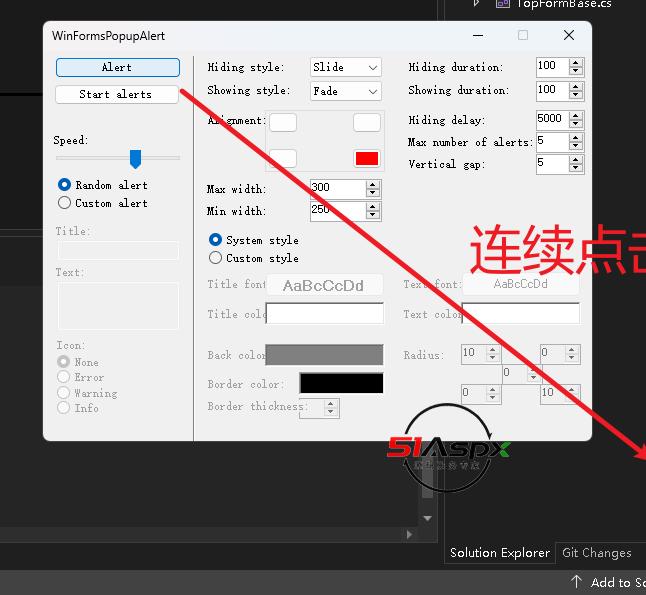Click the Title font sample AaBbCcDd
The image size is (646, 595).
325,285
